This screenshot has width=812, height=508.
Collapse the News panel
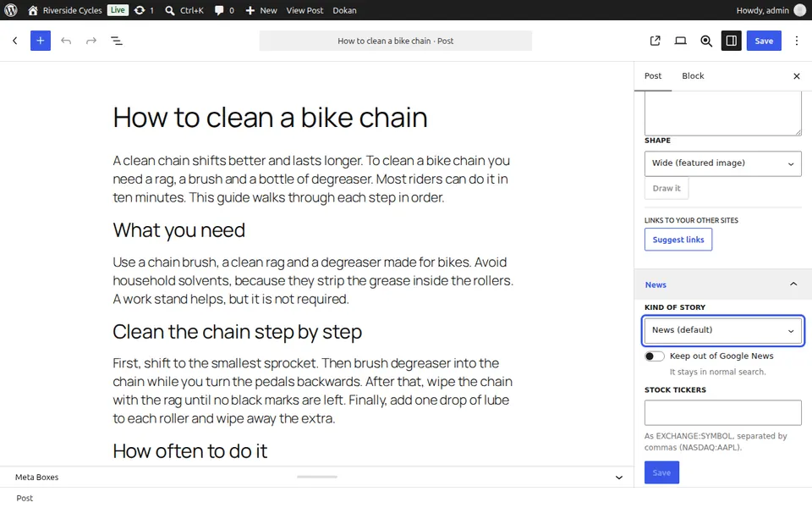(x=723, y=284)
